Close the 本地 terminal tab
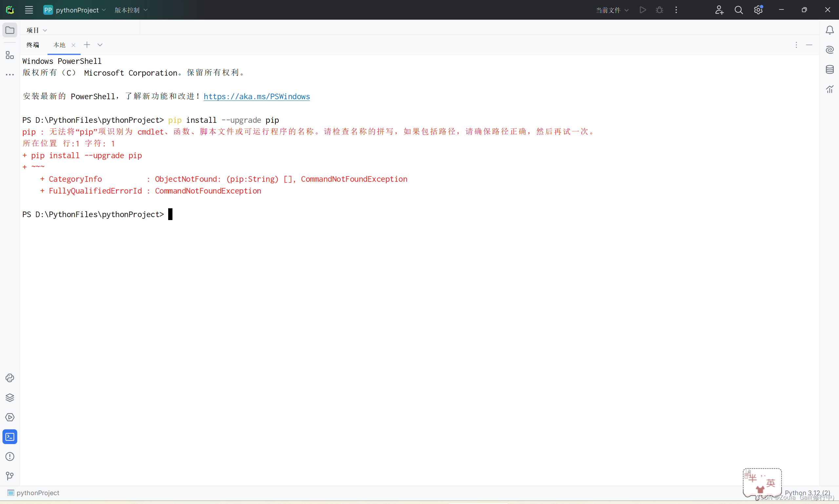This screenshot has width=839, height=504. tap(73, 45)
